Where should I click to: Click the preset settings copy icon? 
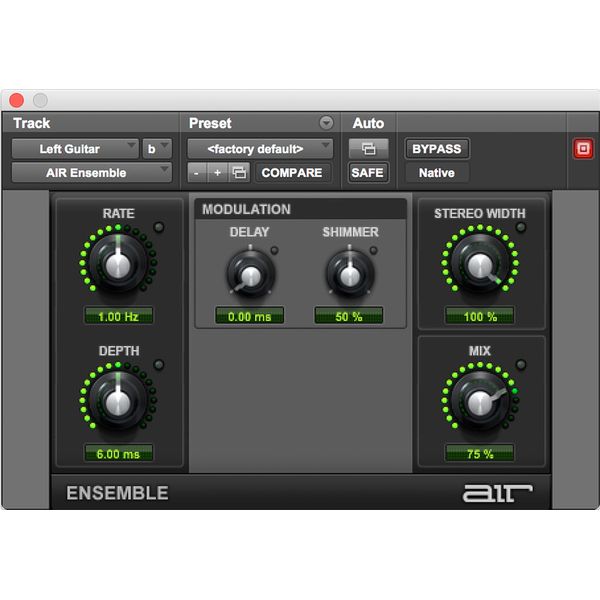tap(239, 173)
